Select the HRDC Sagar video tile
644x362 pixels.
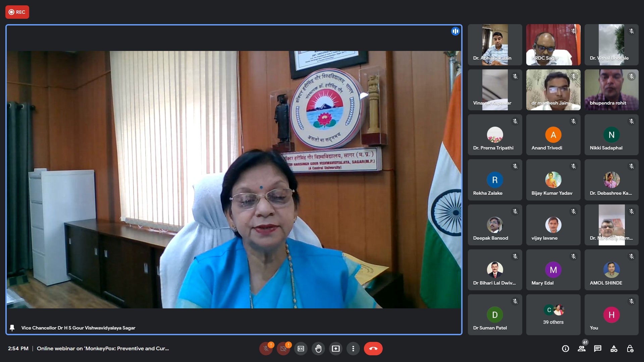pos(553,45)
